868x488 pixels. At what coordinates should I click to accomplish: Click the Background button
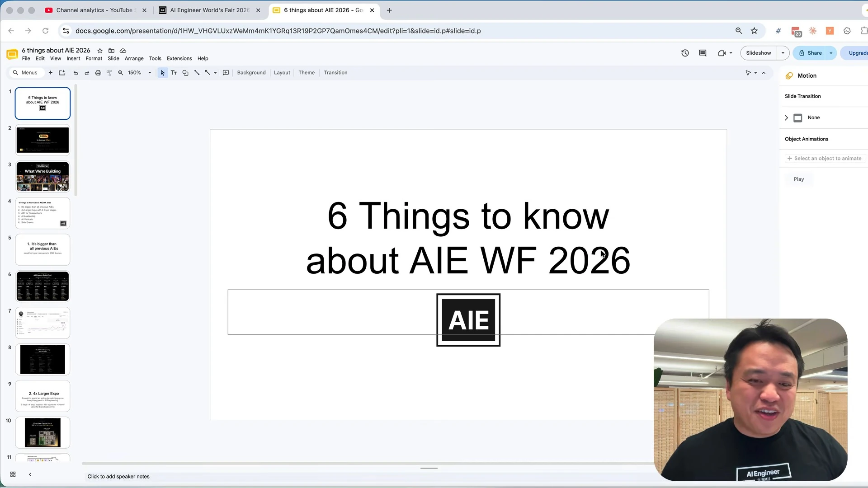251,73
